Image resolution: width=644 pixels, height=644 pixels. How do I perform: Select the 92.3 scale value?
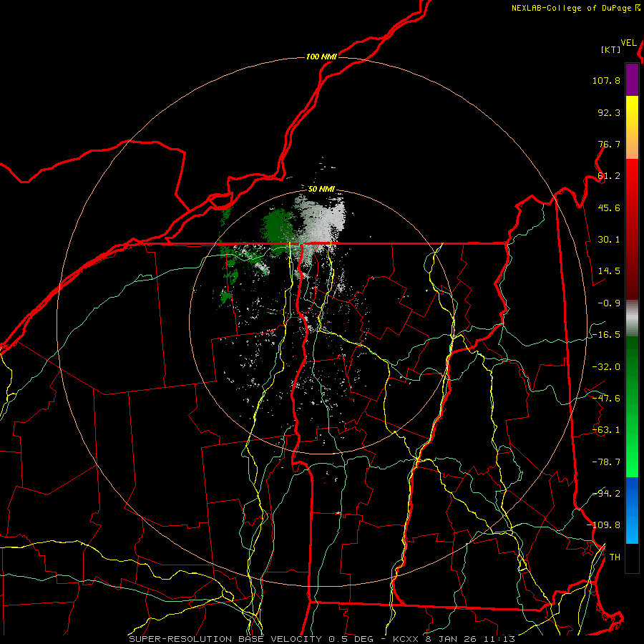(x=609, y=112)
